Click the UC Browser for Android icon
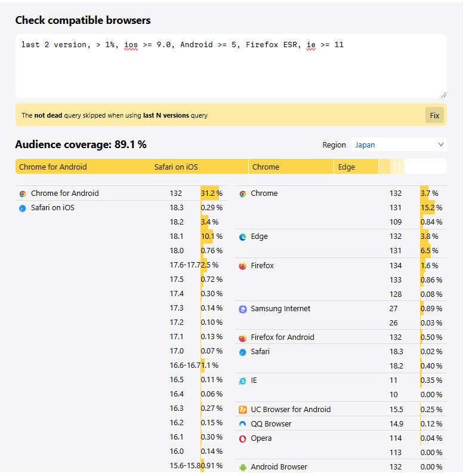 (243, 410)
